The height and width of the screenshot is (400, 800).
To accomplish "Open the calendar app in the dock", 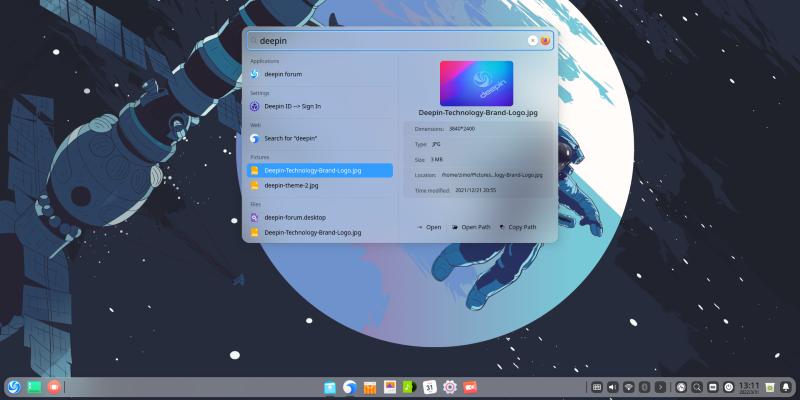I will click(430, 387).
